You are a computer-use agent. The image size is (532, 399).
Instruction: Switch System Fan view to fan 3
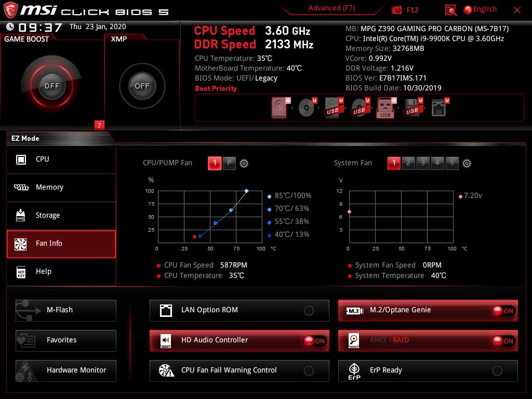point(422,163)
